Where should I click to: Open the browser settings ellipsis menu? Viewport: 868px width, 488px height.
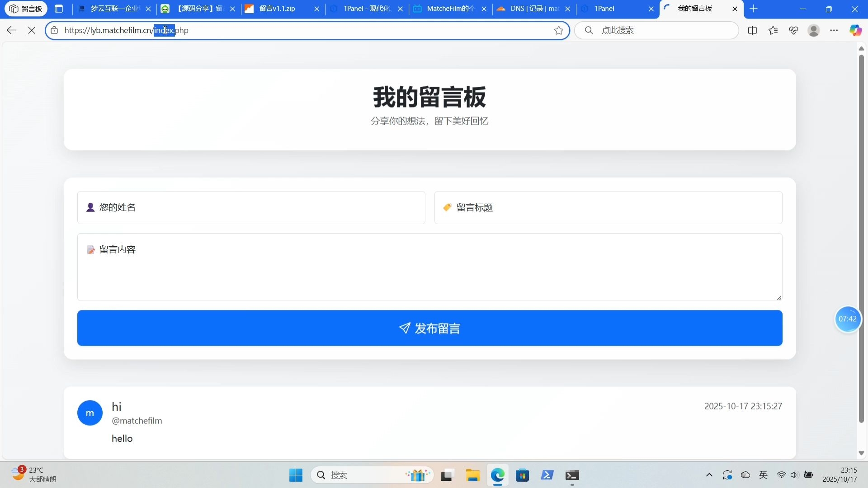[834, 30]
